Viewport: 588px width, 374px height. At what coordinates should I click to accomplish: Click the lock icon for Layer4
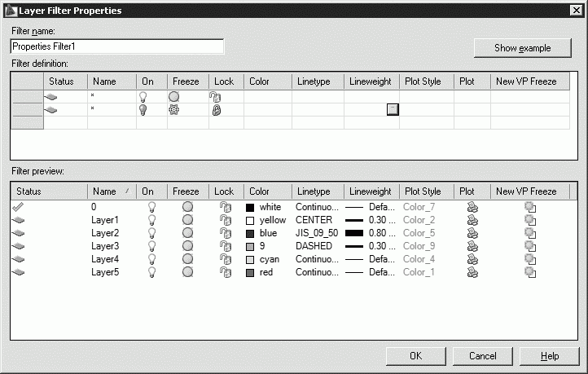225,259
